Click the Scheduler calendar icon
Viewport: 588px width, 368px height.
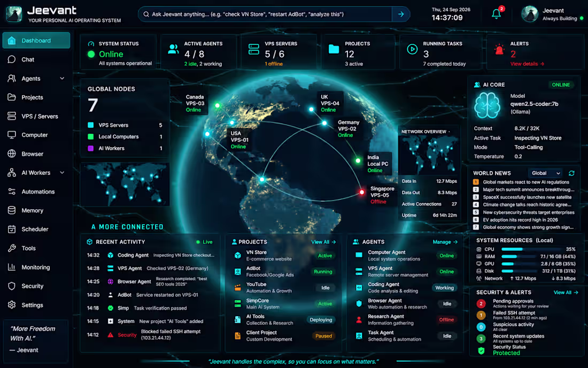tap(12, 229)
